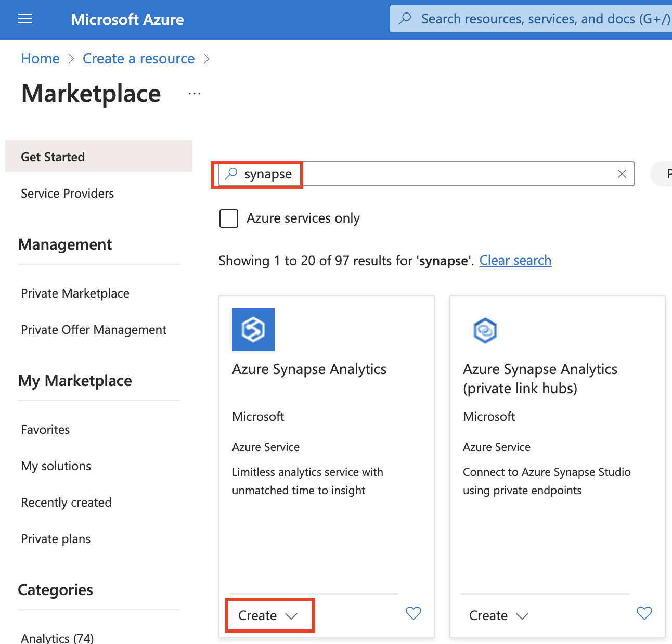Click the Clear search link

pyautogui.click(x=515, y=260)
